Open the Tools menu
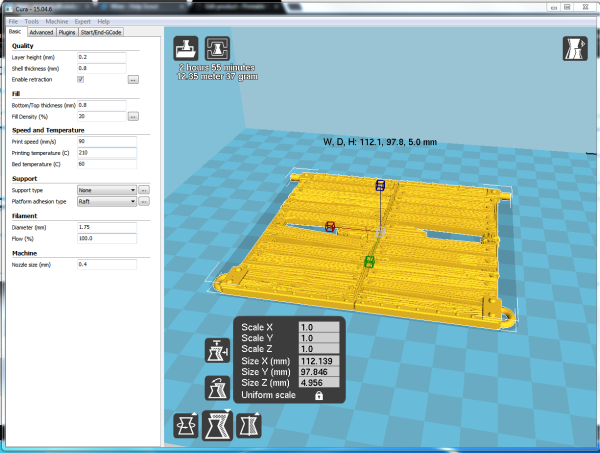600x453 pixels. pyautogui.click(x=32, y=21)
